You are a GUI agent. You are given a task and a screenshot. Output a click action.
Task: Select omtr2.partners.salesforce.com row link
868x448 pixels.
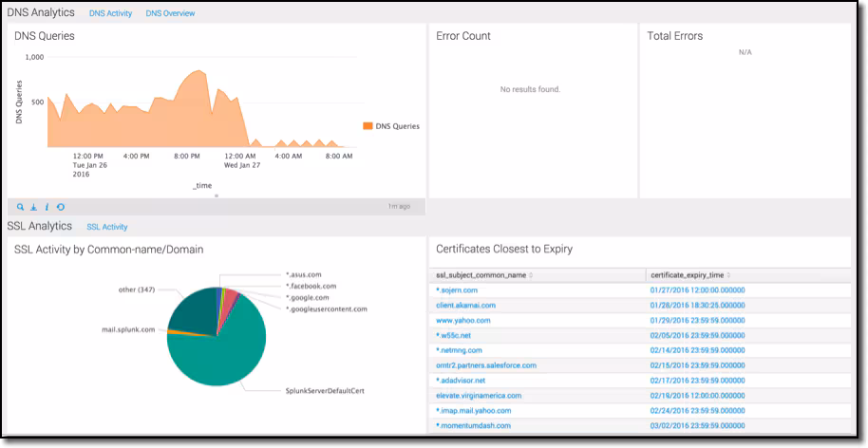click(x=485, y=365)
